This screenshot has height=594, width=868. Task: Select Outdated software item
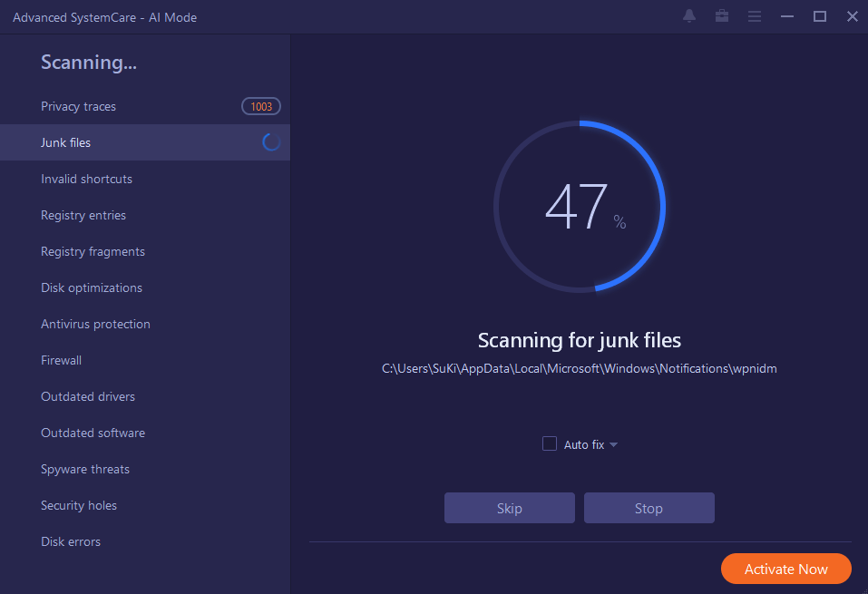coord(145,433)
